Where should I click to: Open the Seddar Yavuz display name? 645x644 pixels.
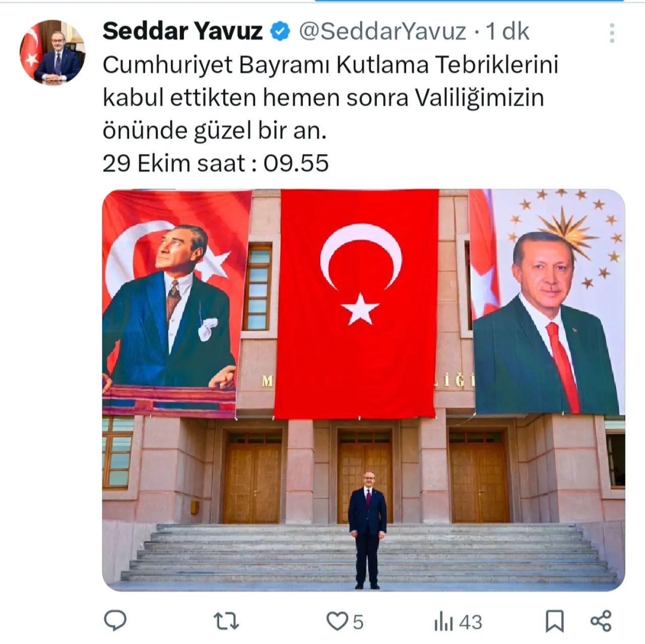click(182, 31)
